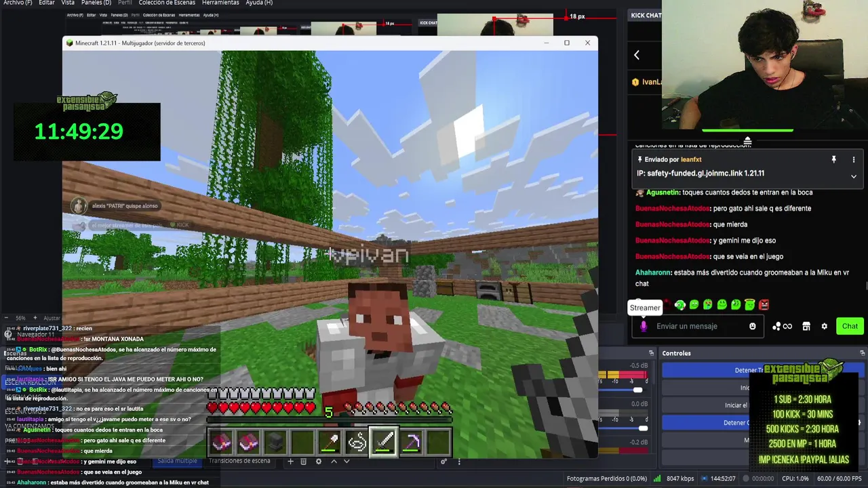
Task: Click Detener Transmisión button
Action: [x=763, y=370]
